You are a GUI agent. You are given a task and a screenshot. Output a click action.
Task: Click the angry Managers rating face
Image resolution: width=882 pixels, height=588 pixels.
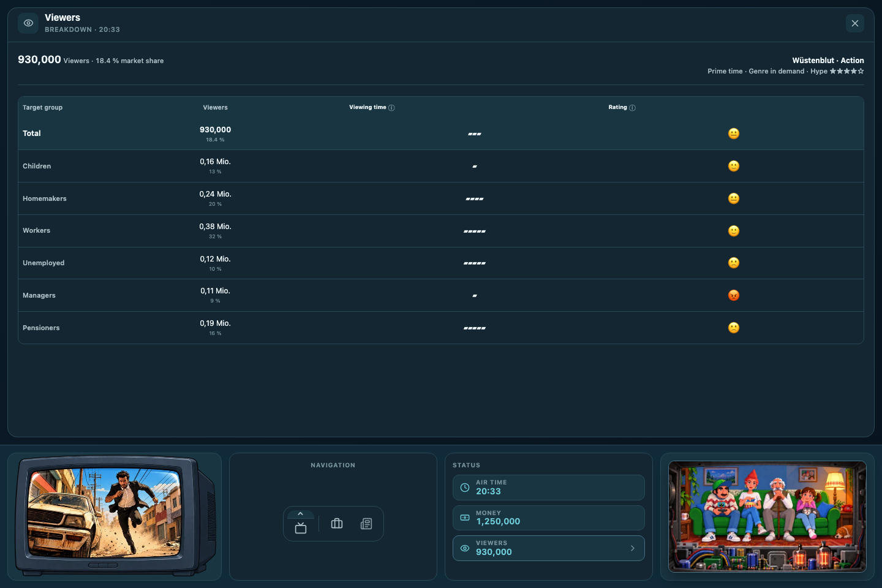[734, 295]
